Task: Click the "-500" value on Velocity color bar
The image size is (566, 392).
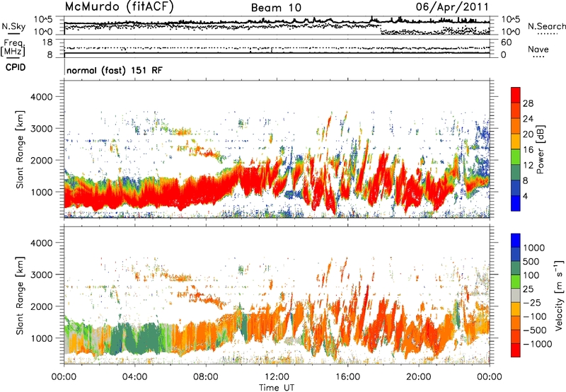Action: pyautogui.click(x=535, y=330)
